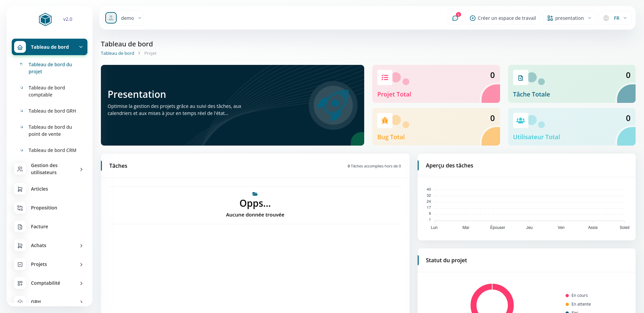Screen dimensions: 644x313
Task: Click the Bug Total bug icon
Action: 385,121
